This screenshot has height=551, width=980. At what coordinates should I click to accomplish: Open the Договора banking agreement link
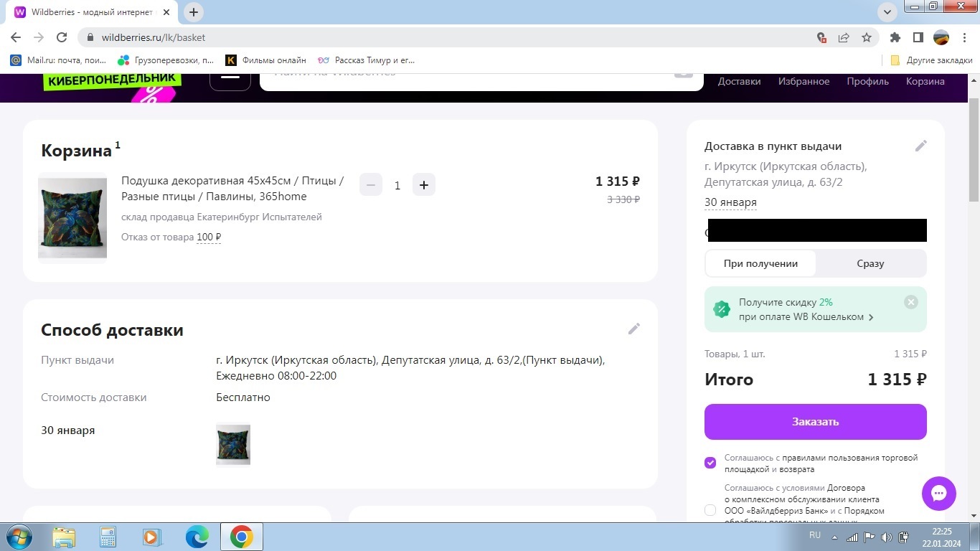pyautogui.click(x=846, y=488)
